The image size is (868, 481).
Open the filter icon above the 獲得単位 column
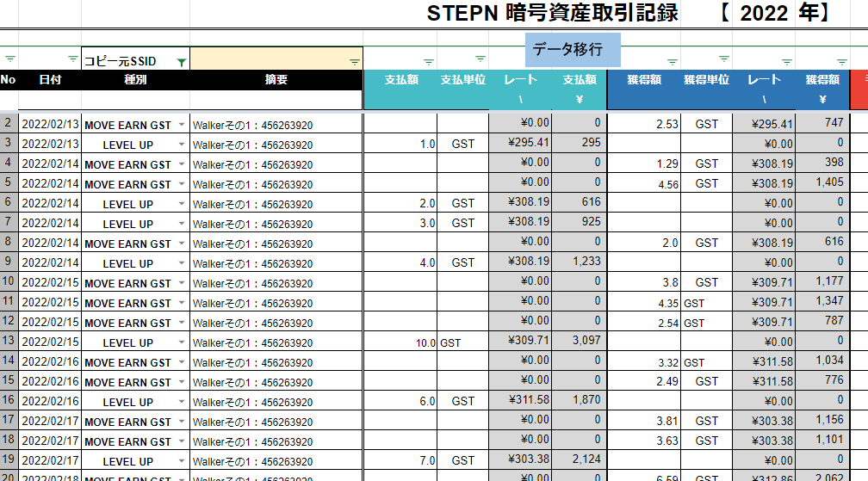[x=724, y=60]
